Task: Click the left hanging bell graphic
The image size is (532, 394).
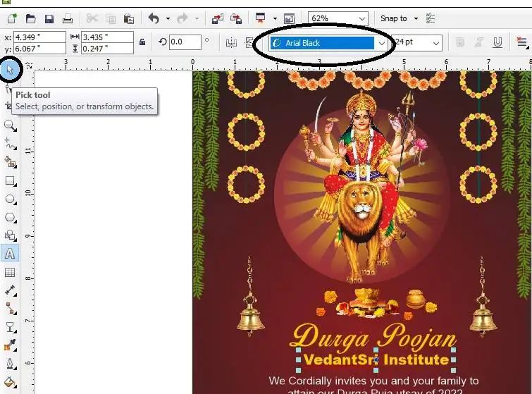Action: [250, 297]
